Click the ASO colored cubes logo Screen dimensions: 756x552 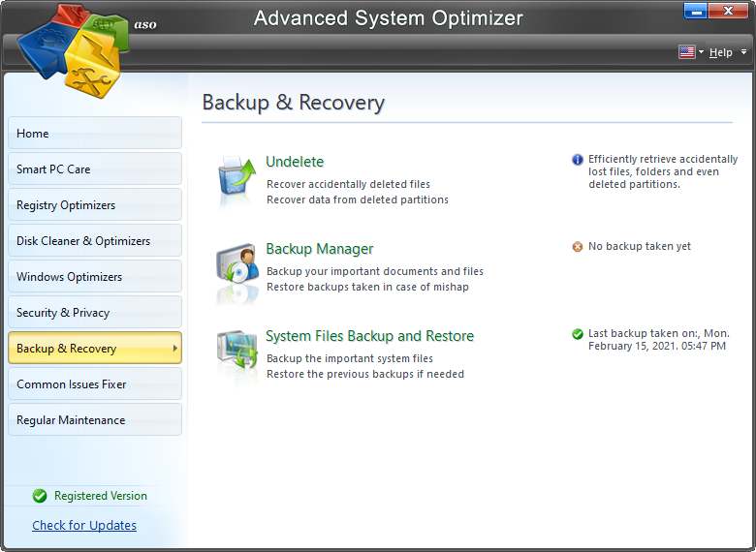pyautogui.click(x=74, y=50)
